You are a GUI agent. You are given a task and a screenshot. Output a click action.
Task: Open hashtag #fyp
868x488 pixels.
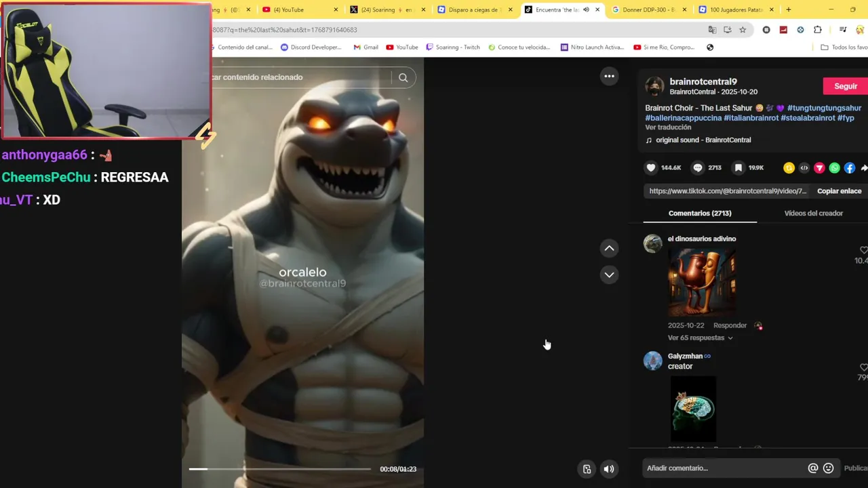[x=846, y=118]
